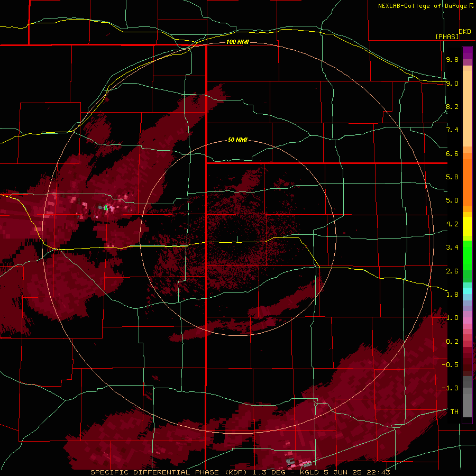Screen dimensions: 476x476
Task: Select the 3.4 scale value
Action: tap(452, 248)
